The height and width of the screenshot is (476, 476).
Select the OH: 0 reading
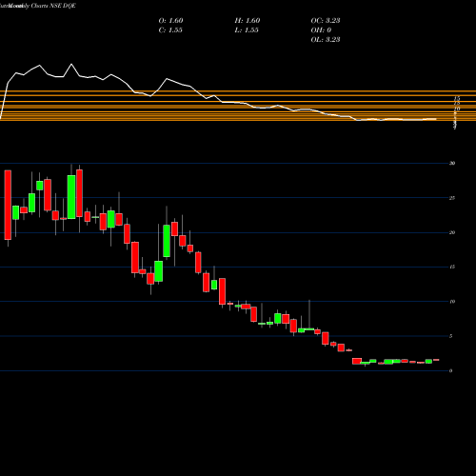(321, 30)
